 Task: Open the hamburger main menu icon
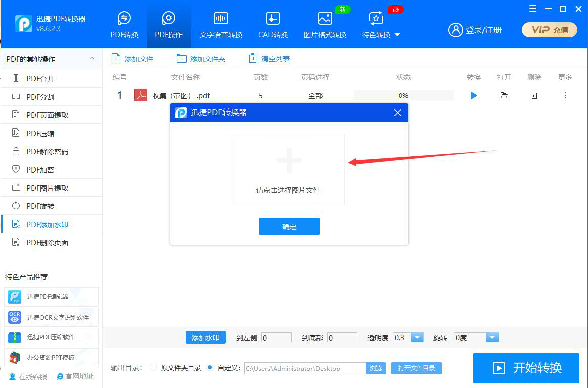point(533,9)
